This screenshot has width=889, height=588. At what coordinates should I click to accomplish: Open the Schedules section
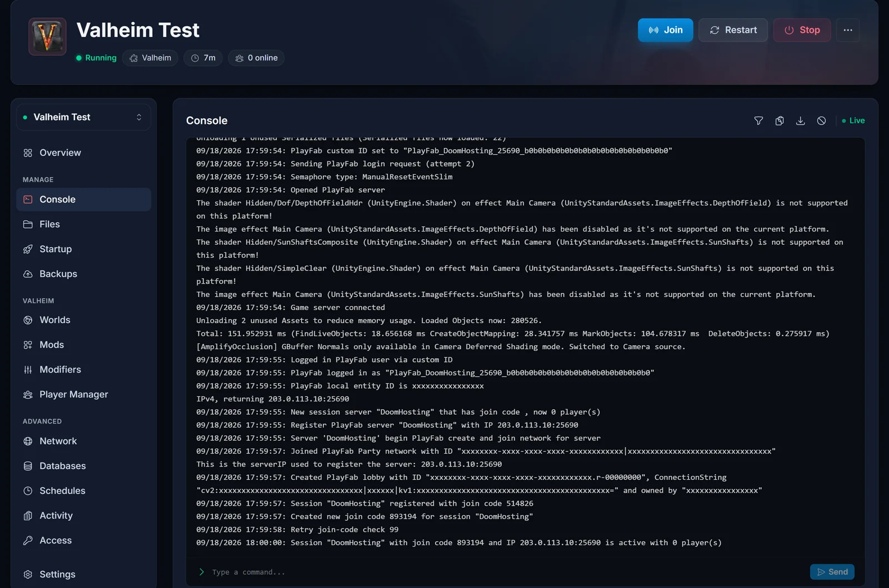point(83,491)
